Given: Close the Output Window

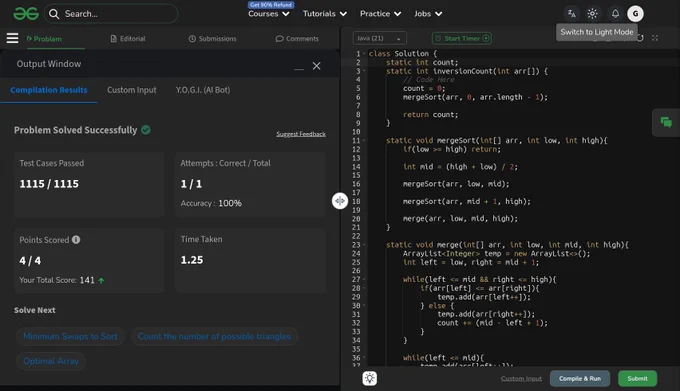Looking at the screenshot, I should coord(317,66).
